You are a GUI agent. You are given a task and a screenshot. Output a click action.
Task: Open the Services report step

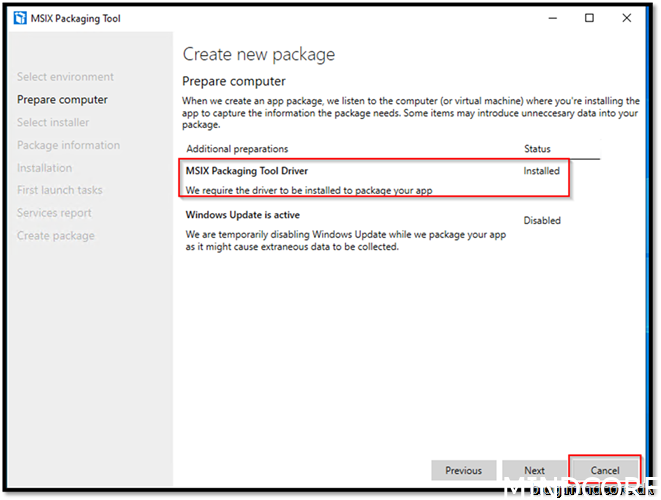pos(54,213)
